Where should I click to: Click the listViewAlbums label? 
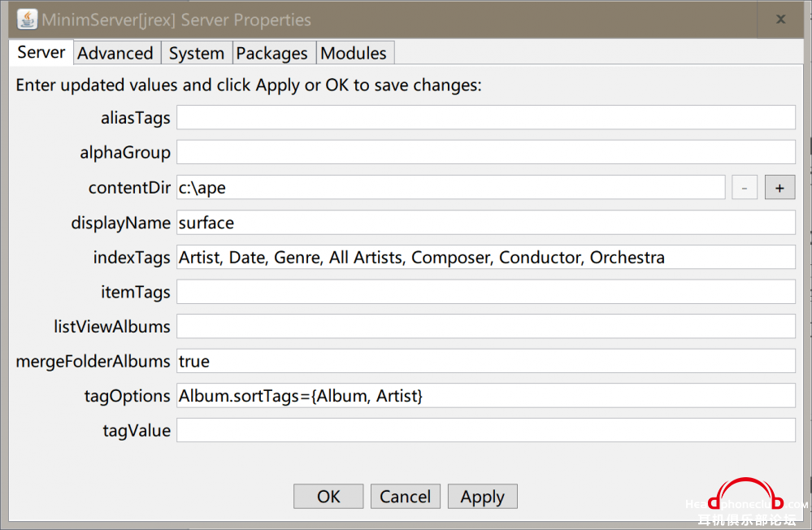(112, 327)
